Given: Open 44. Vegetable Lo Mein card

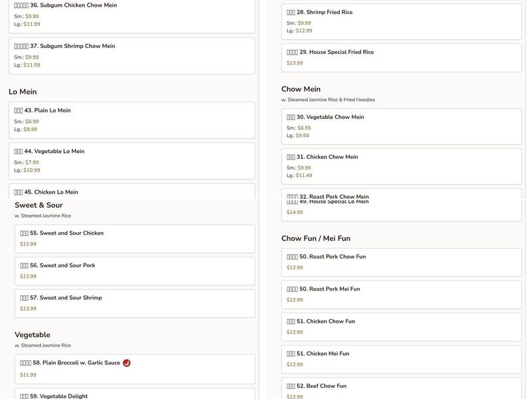Looking at the screenshot, I should tap(132, 161).
